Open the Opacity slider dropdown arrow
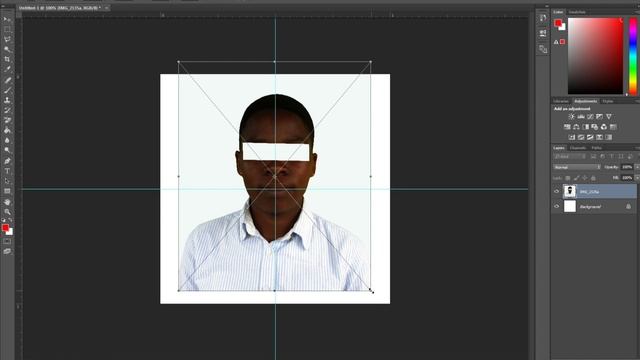 coord(637,167)
